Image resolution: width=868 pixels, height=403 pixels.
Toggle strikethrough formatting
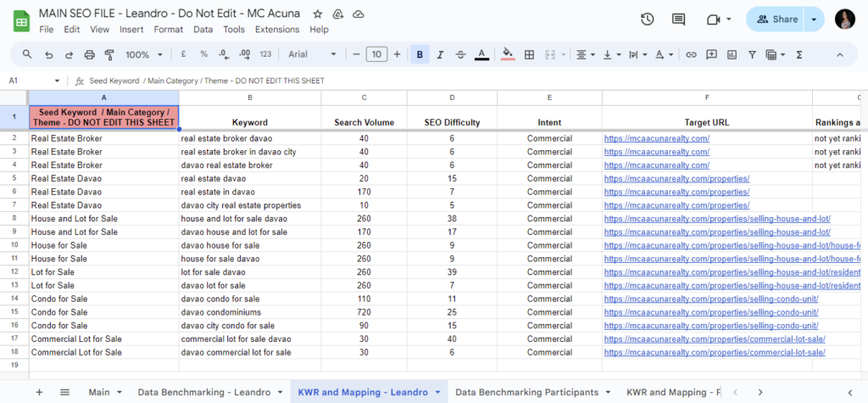click(460, 54)
